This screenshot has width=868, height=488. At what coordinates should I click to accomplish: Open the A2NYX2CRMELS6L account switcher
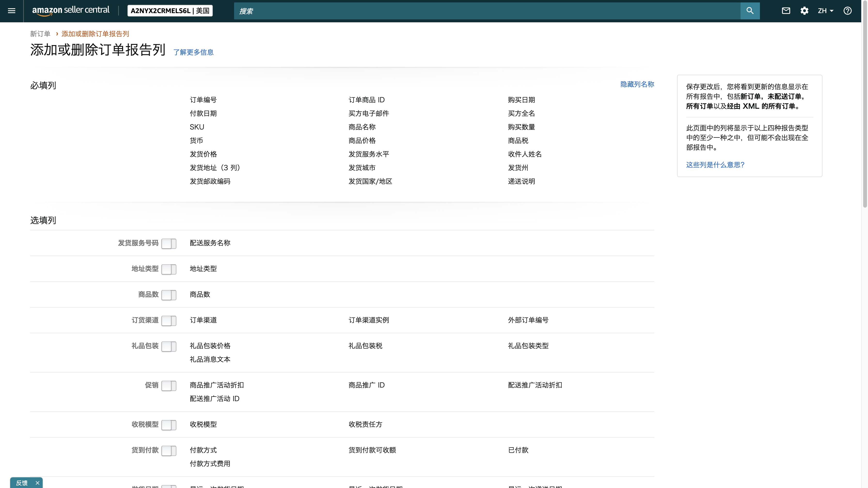click(170, 11)
